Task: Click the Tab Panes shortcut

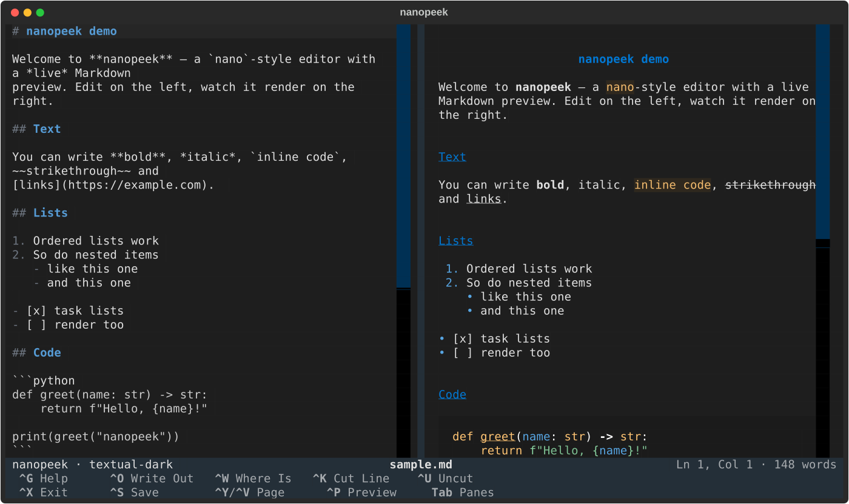Action: coord(463,492)
